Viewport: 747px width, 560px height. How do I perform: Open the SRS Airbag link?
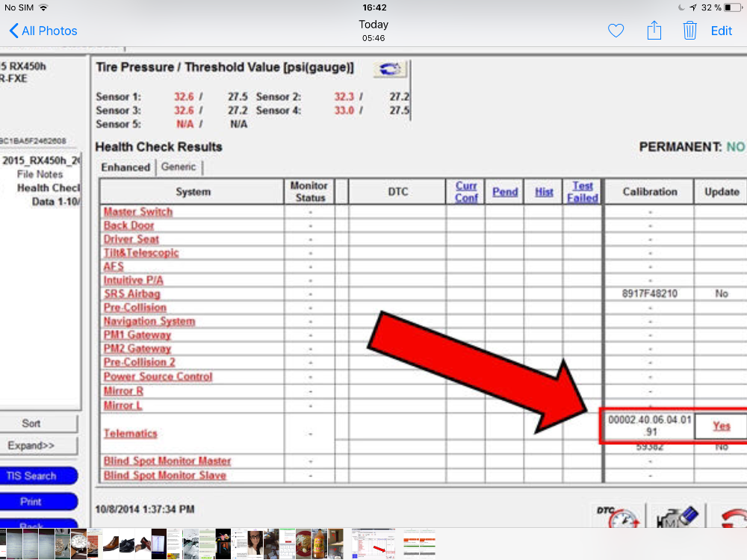point(132,293)
